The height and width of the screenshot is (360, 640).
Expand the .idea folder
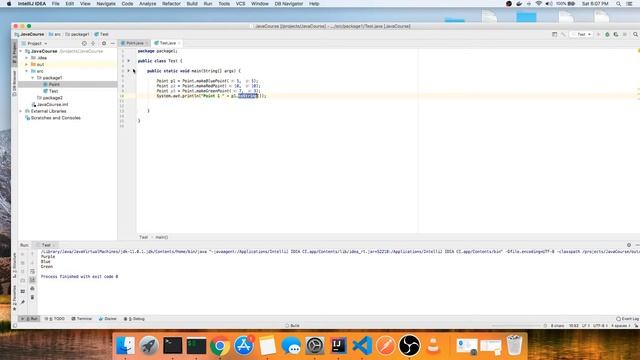[27, 58]
